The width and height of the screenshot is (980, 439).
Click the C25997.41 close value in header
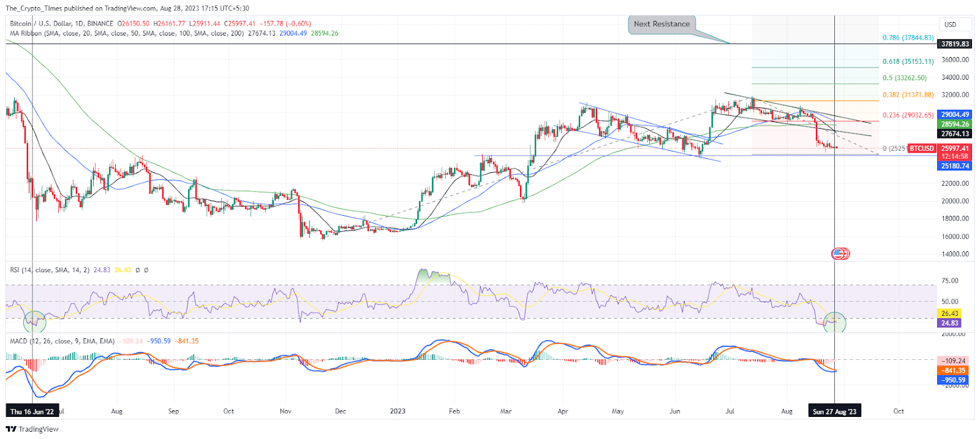point(239,24)
